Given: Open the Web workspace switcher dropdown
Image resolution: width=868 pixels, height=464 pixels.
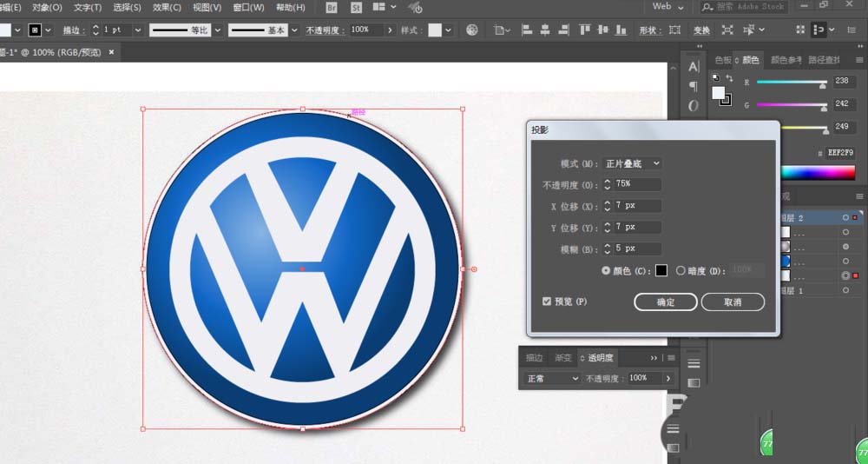Looking at the screenshot, I should 668,7.
